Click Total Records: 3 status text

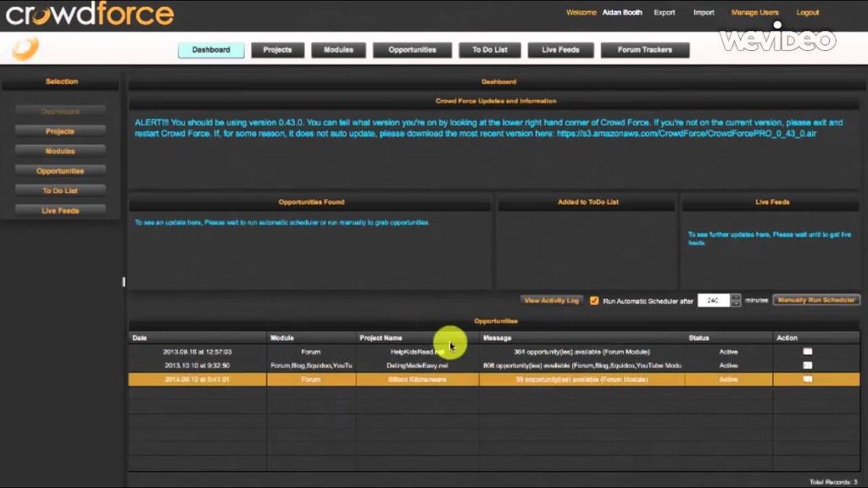[x=833, y=482]
